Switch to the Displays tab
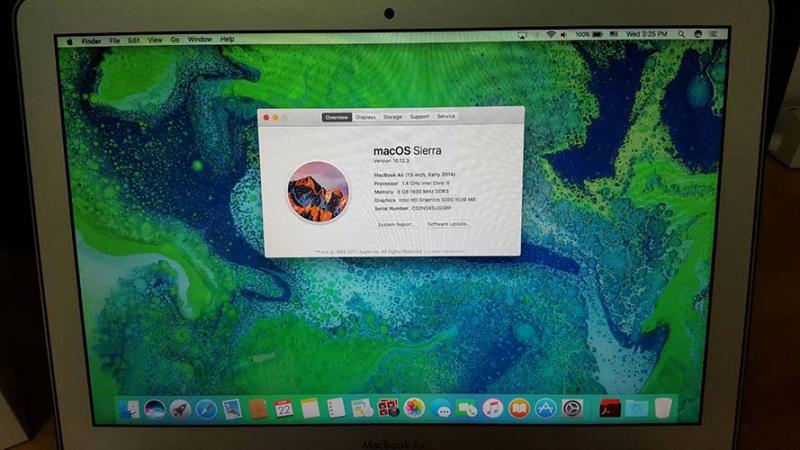The image size is (800, 450). (x=365, y=117)
